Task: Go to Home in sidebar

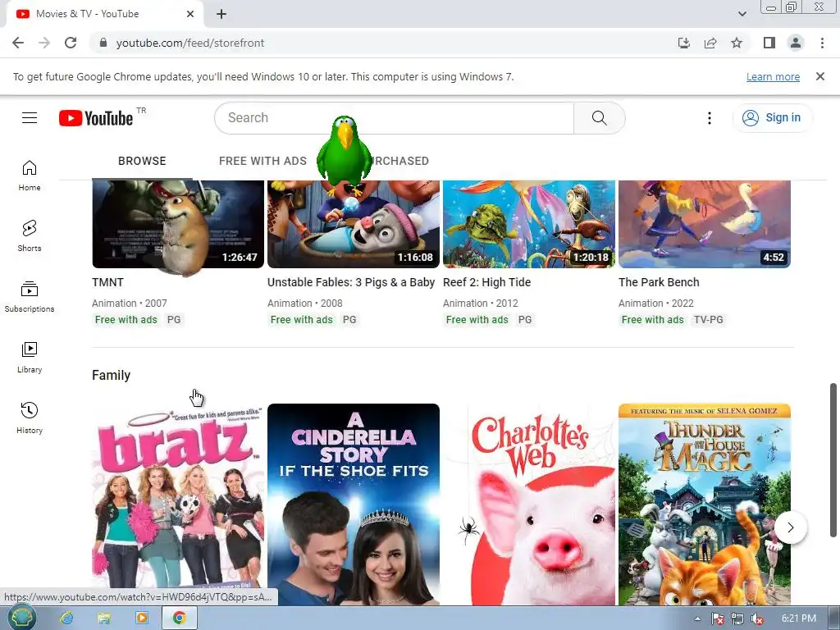Action: pos(30,176)
